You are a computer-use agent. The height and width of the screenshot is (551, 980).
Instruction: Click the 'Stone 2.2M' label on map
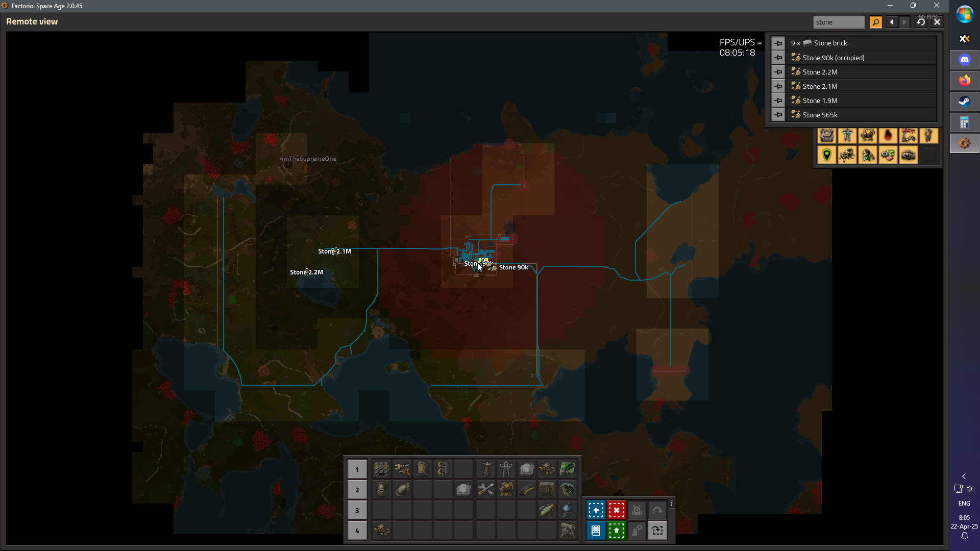click(x=306, y=272)
